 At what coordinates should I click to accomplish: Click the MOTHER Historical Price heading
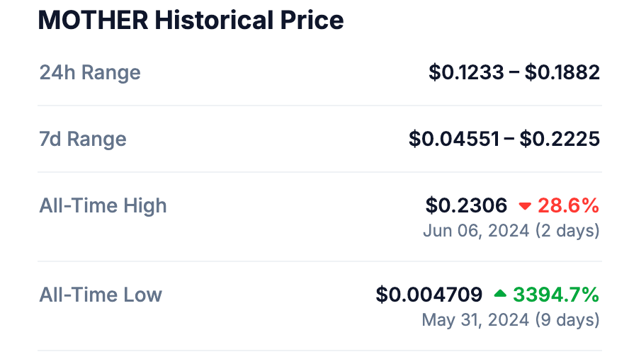click(191, 20)
